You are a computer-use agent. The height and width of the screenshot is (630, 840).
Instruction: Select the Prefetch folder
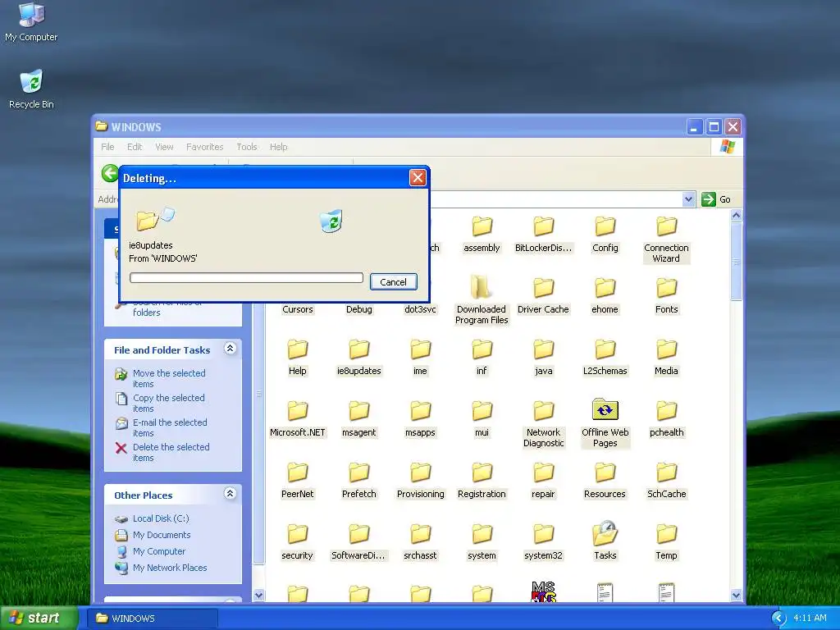pyautogui.click(x=359, y=481)
